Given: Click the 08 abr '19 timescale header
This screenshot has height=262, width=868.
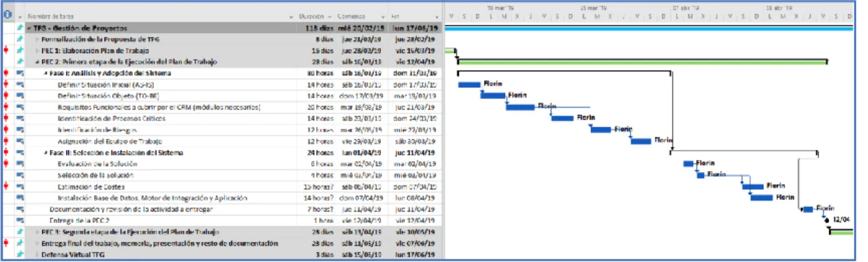Looking at the screenshot, I should pos(779,7).
